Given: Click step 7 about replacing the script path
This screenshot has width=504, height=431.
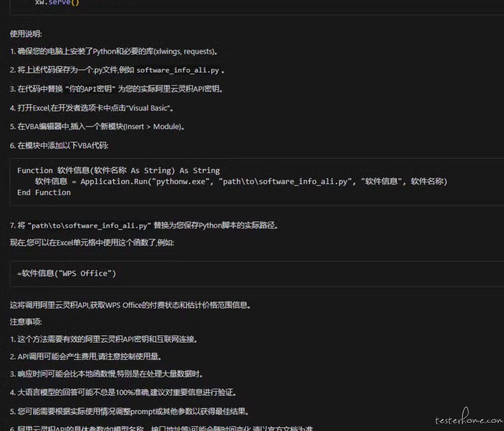Looking at the screenshot, I should click(x=144, y=225).
